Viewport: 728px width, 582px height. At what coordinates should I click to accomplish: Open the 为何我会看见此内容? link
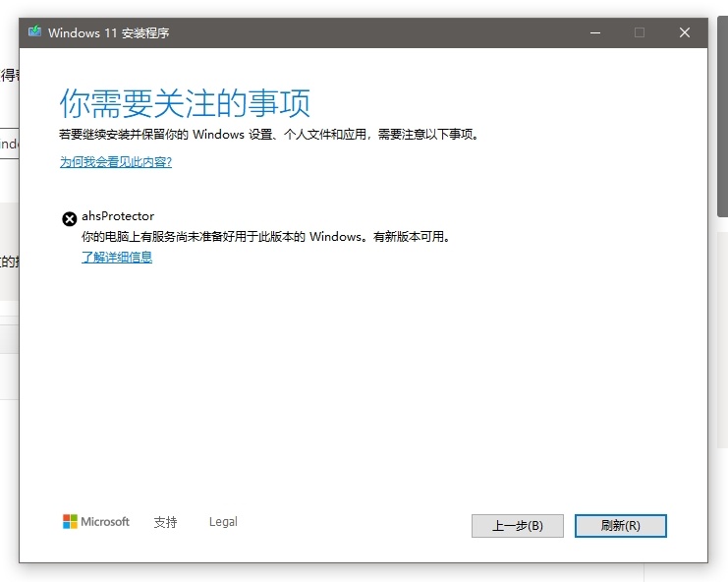(x=116, y=162)
